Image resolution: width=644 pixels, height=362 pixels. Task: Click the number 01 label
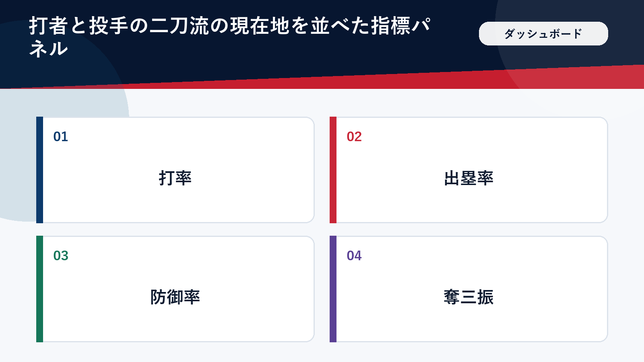pyautogui.click(x=61, y=137)
